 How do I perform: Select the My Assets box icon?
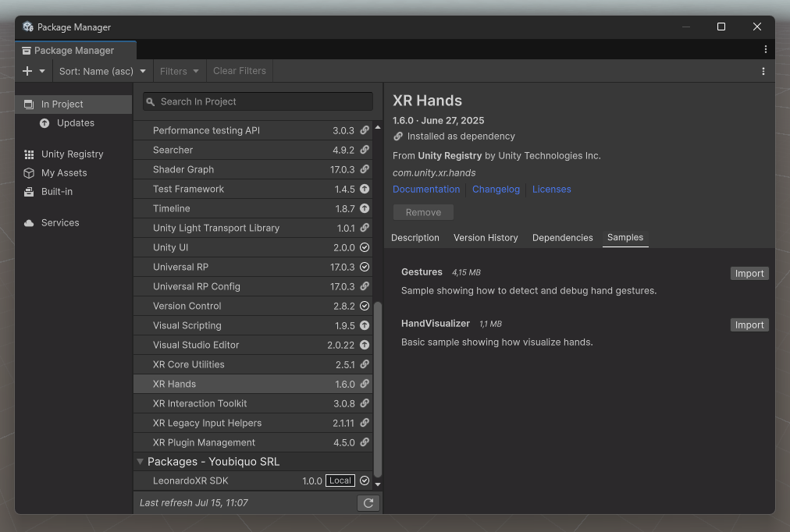click(29, 173)
